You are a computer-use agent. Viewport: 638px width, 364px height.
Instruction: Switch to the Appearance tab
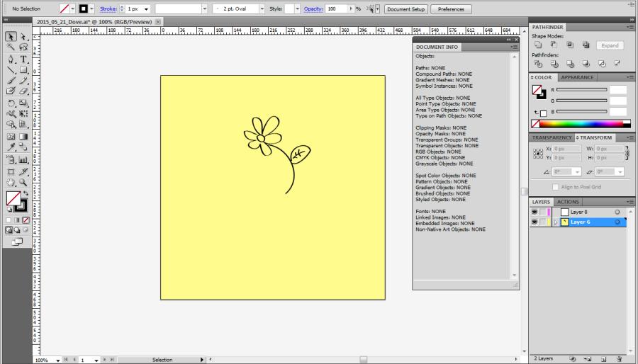pyautogui.click(x=577, y=77)
